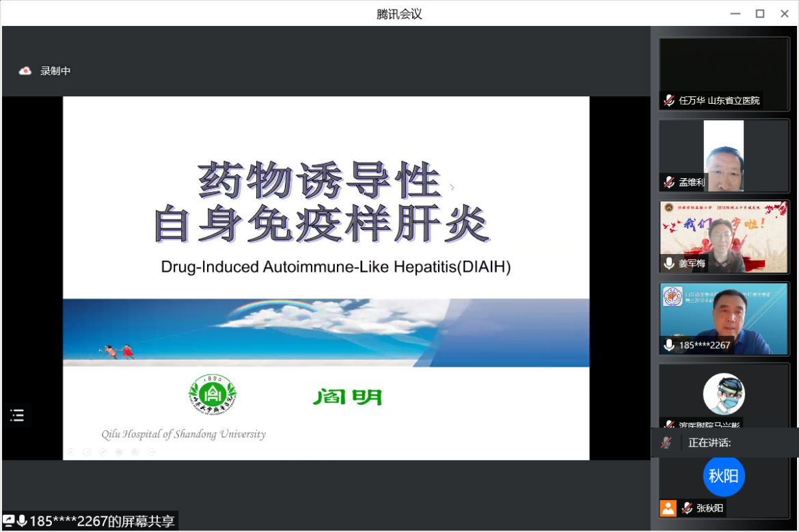Click microphone icon beside 185****2267 in video tile
Screen dimensions: 799x532
point(669,345)
